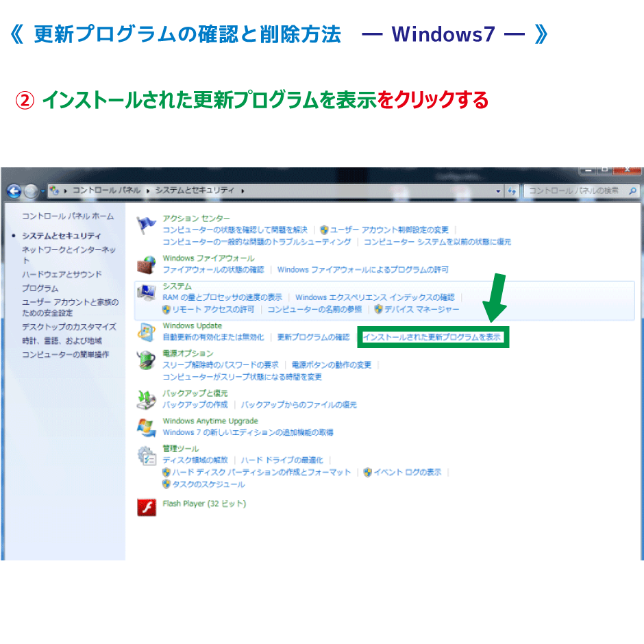
Task: Select コントロール パネル breadcrumb segment
Action: coord(106,190)
